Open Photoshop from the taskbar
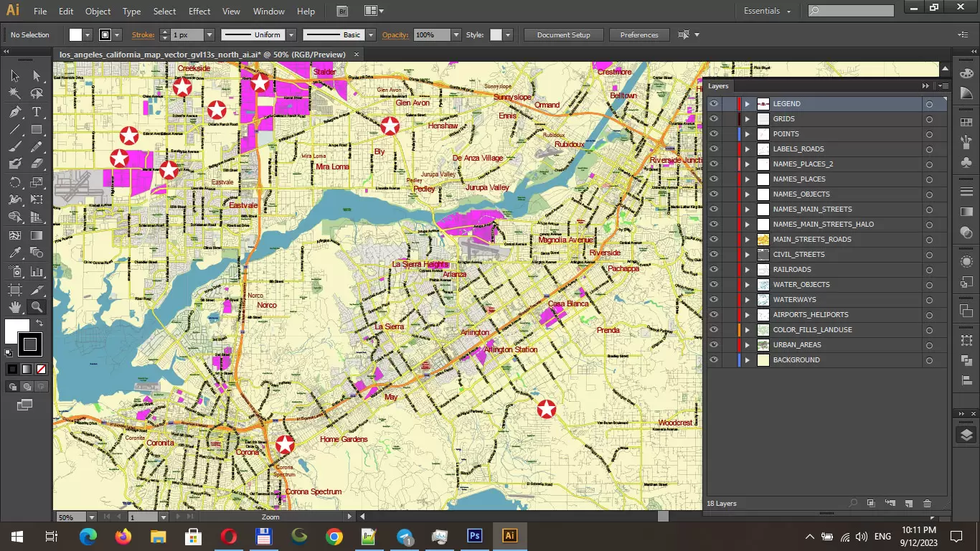This screenshot has width=980, height=551. [474, 536]
